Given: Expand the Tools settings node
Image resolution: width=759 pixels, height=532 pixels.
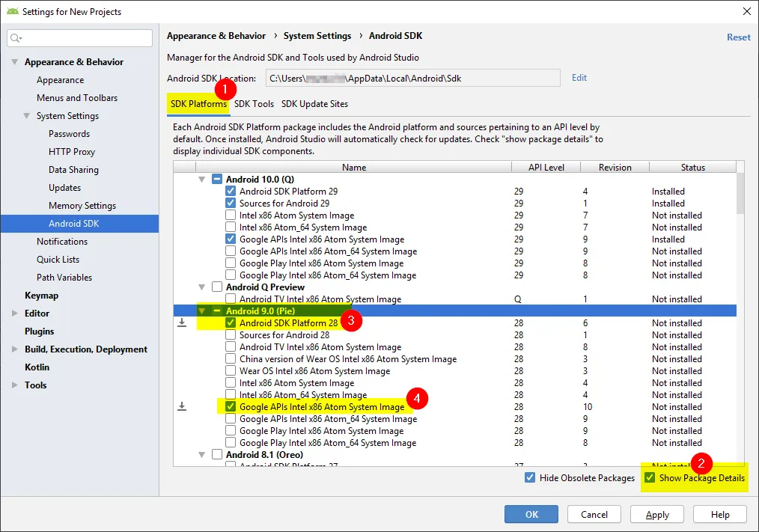Looking at the screenshot, I should [x=14, y=385].
